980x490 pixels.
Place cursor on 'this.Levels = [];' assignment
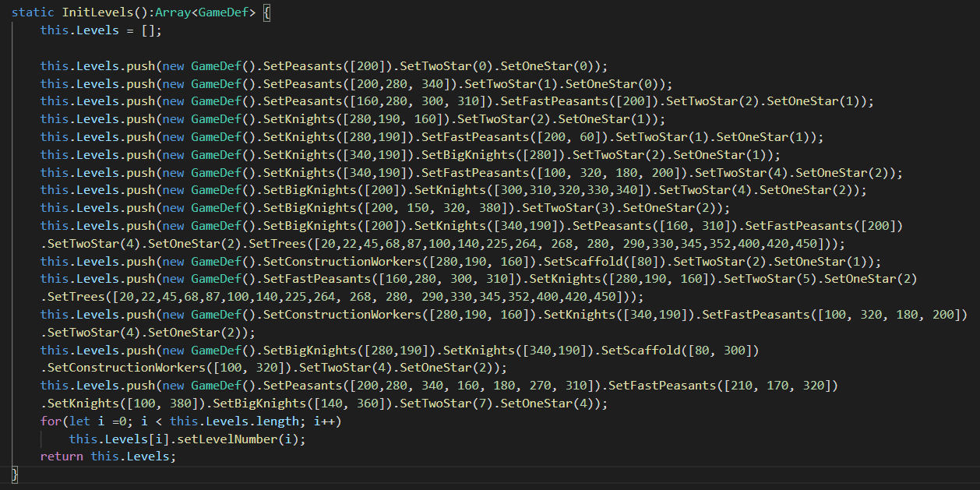click(100, 30)
